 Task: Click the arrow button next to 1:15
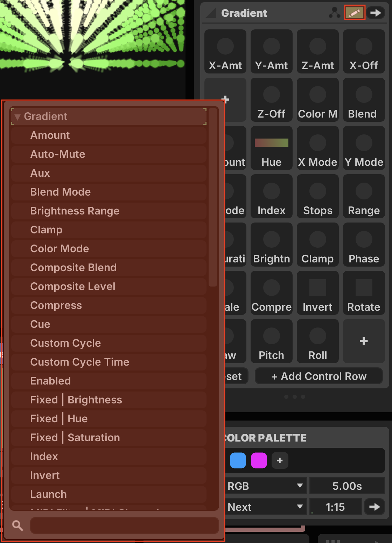374,507
